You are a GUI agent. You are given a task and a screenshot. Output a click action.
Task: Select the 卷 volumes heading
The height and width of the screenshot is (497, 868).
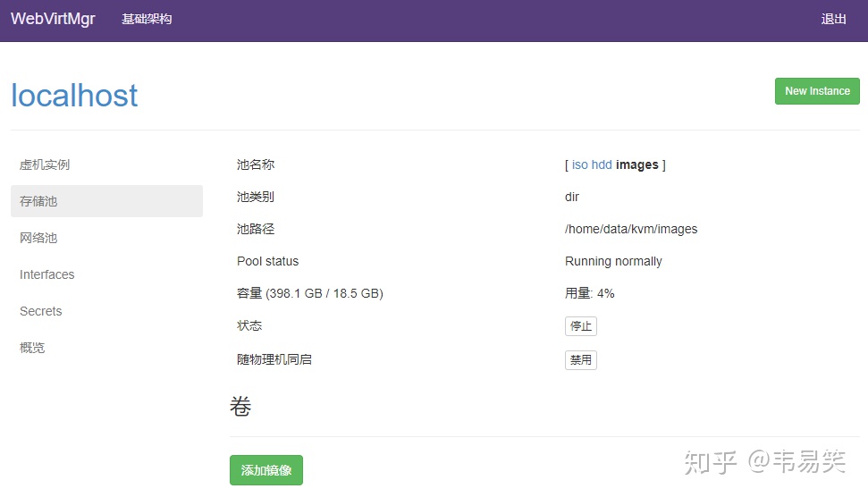pos(240,407)
